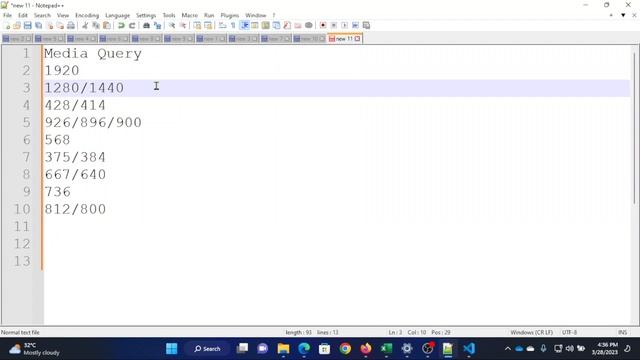
Task: Print the document using the Print icon
Action: [x=71, y=26]
